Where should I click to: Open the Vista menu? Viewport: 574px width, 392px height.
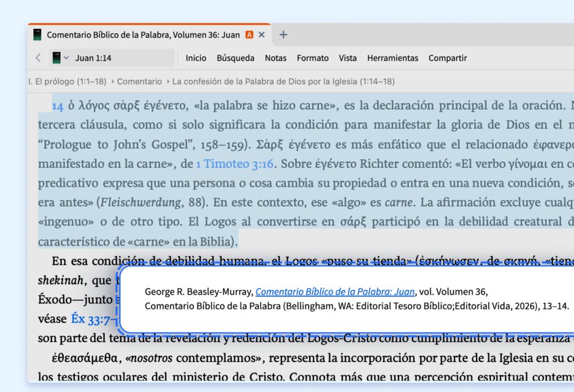(348, 58)
